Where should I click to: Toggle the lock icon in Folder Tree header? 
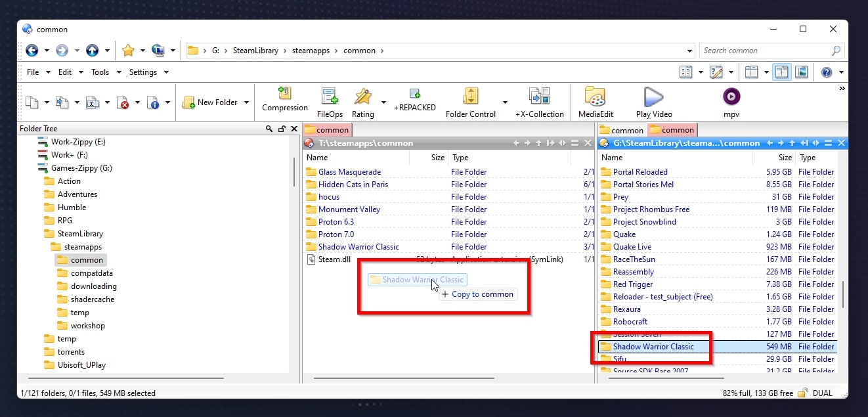[x=282, y=129]
